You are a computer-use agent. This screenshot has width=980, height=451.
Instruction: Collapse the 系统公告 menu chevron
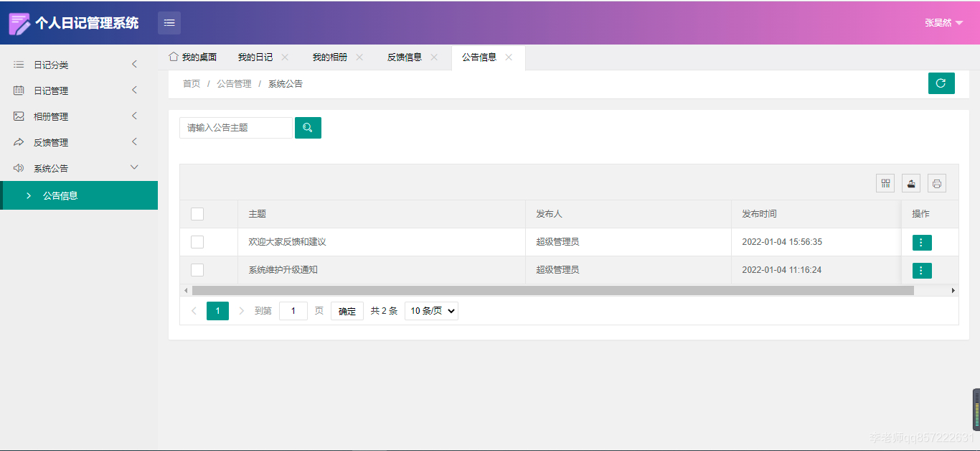pyautogui.click(x=134, y=168)
